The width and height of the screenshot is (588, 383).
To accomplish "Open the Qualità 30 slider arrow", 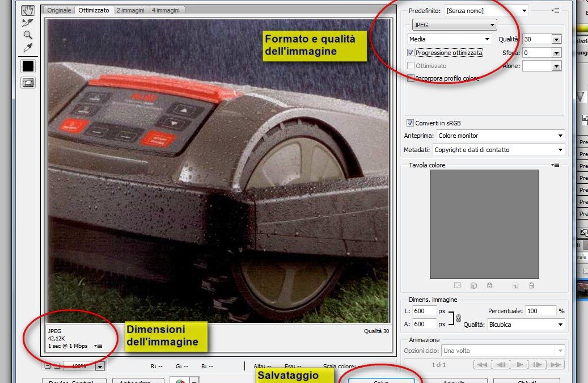I will (556, 39).
